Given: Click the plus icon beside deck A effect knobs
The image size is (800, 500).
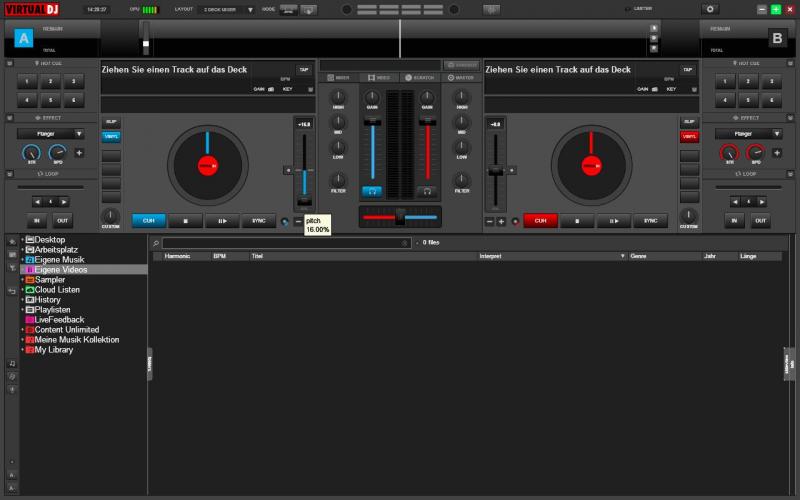Looking at the screenshot, I should 79,153.
